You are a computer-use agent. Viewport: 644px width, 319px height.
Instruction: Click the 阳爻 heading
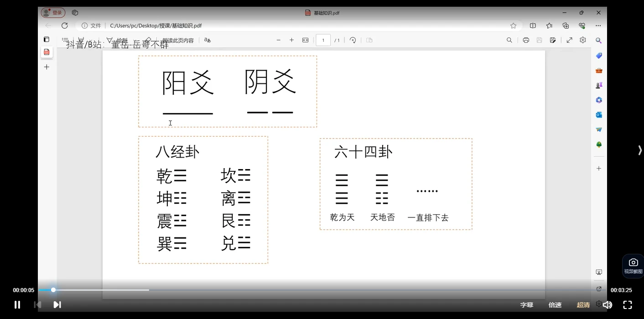(x=188, y=82)
